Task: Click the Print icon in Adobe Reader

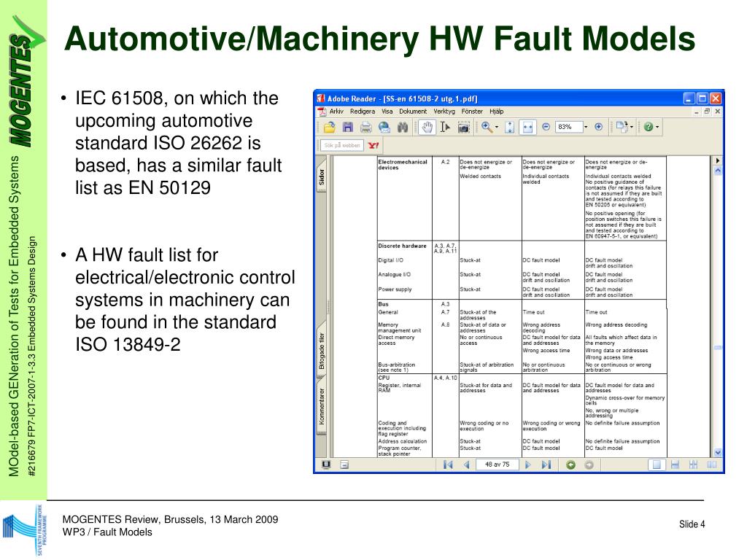Action: click(x=366, y=127)
